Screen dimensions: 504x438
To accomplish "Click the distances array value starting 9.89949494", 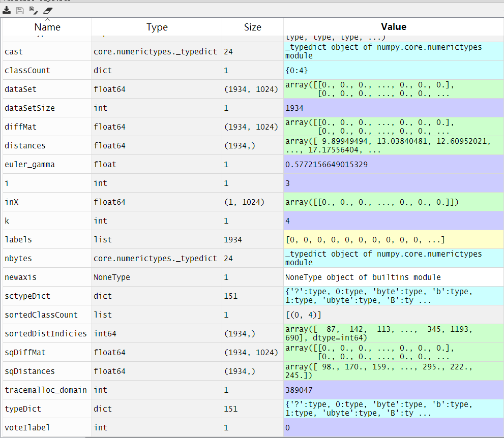I will 394,145.
